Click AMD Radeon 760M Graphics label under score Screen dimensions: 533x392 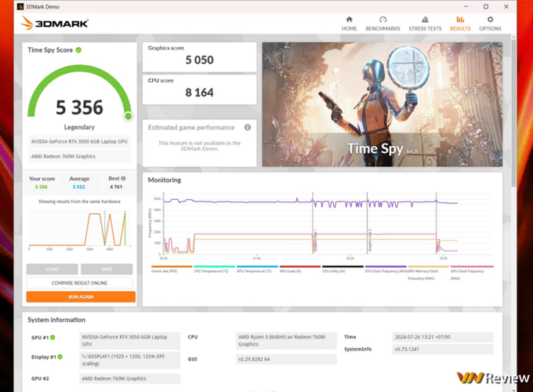point(79,156)
